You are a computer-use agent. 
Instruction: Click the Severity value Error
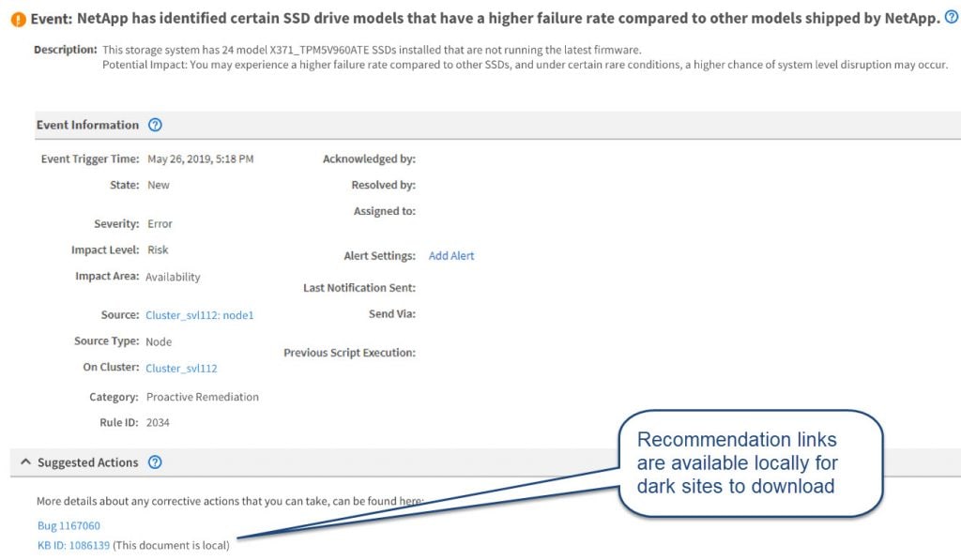[x=160, y=224]
